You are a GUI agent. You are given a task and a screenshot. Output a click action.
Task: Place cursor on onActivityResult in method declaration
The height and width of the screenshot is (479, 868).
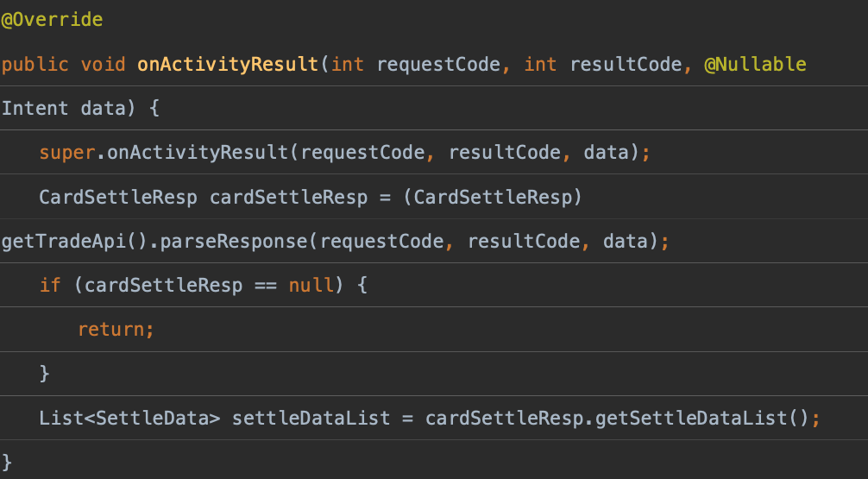tap(228, 65)
